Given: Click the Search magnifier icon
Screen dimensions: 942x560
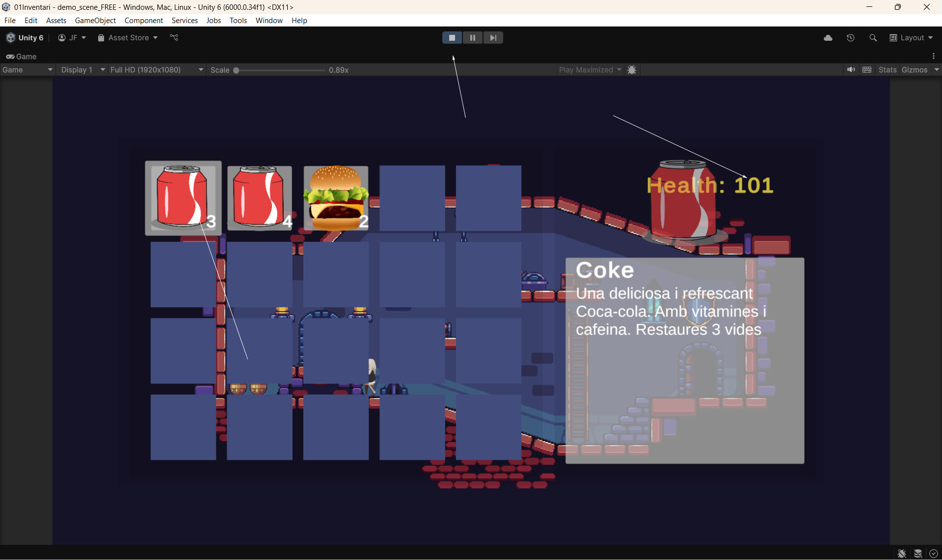Looking at the screenshot, I should coord(873,38).
